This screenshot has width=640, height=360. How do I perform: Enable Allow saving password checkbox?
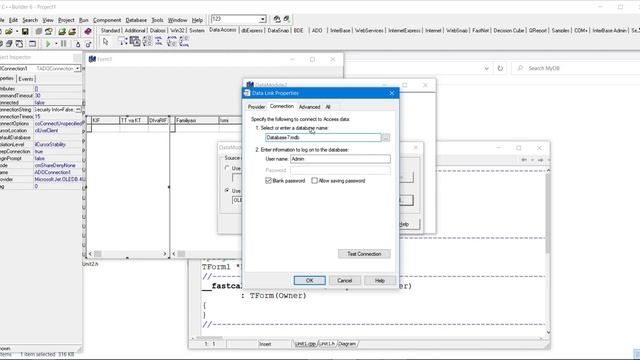(314, 180)
